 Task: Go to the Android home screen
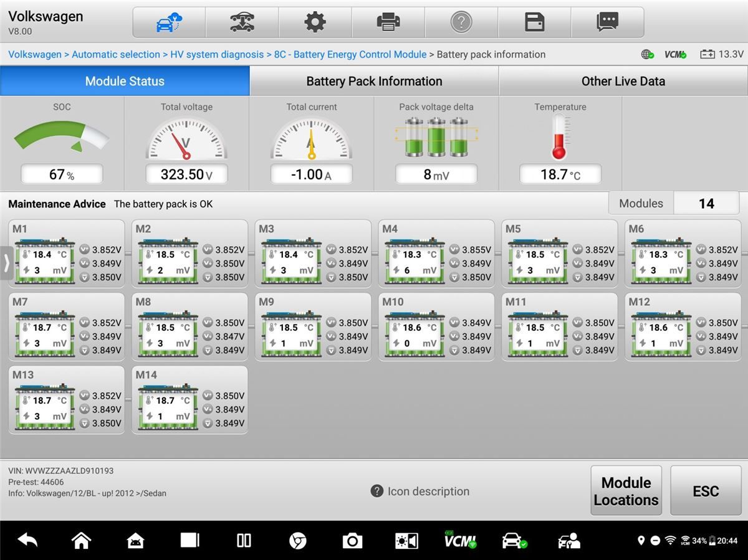pos(82,541)
